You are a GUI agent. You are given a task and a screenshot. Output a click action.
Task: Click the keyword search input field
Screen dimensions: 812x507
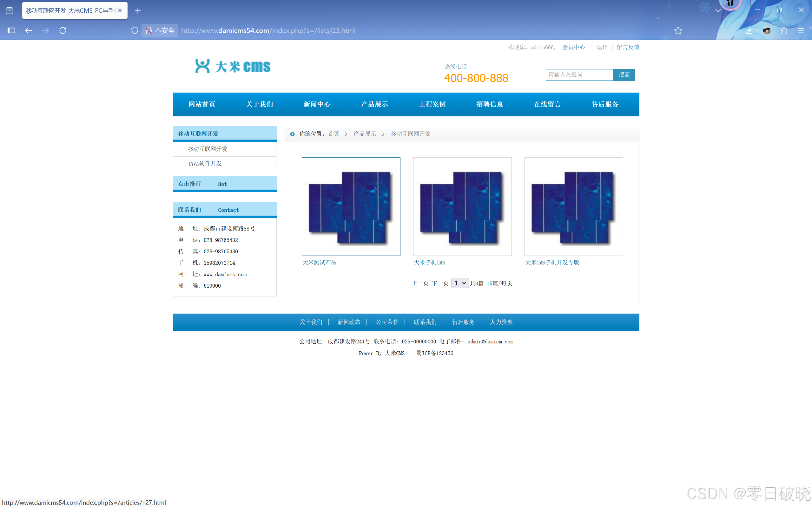[x=579, y=75]
